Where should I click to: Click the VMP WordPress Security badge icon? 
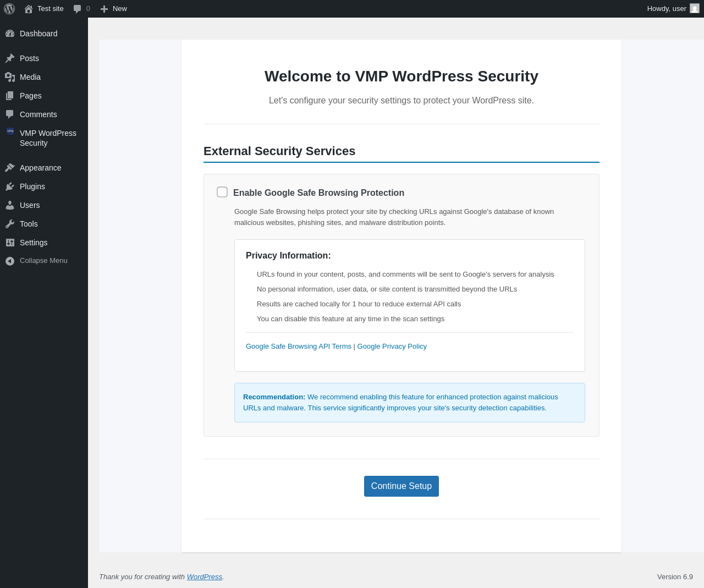(10, 131)
